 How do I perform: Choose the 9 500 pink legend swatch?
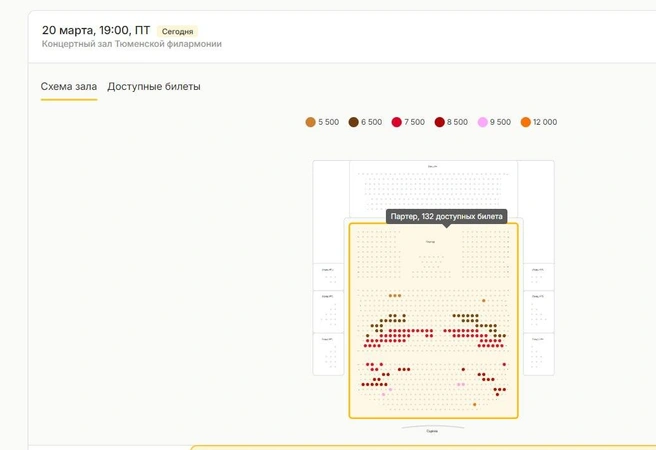point(482,122)
